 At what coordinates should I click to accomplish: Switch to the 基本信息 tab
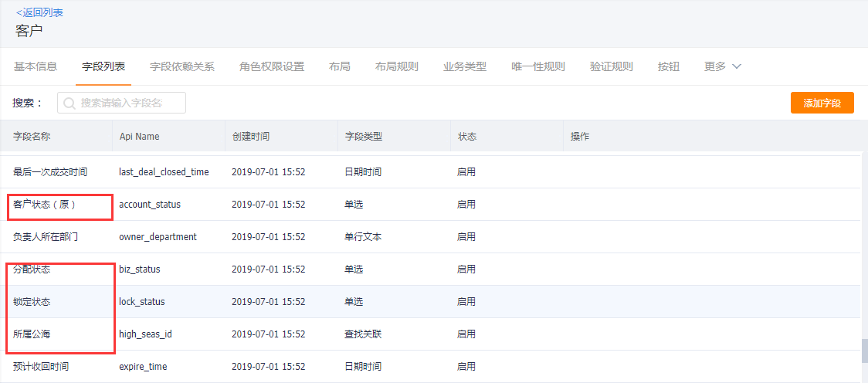pos(36,66)
